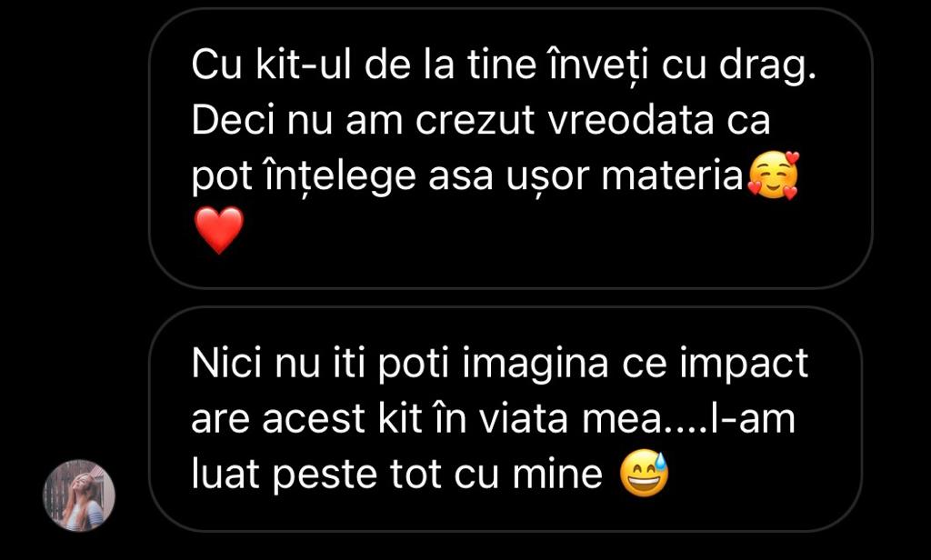931x560 pixels.
Task: Click the word 'imagina' in the second bubble
Action: click(536, 365)
